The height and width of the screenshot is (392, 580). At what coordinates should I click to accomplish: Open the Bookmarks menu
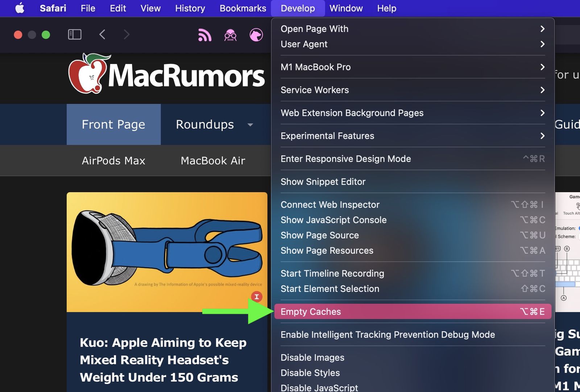pos(243,8)
